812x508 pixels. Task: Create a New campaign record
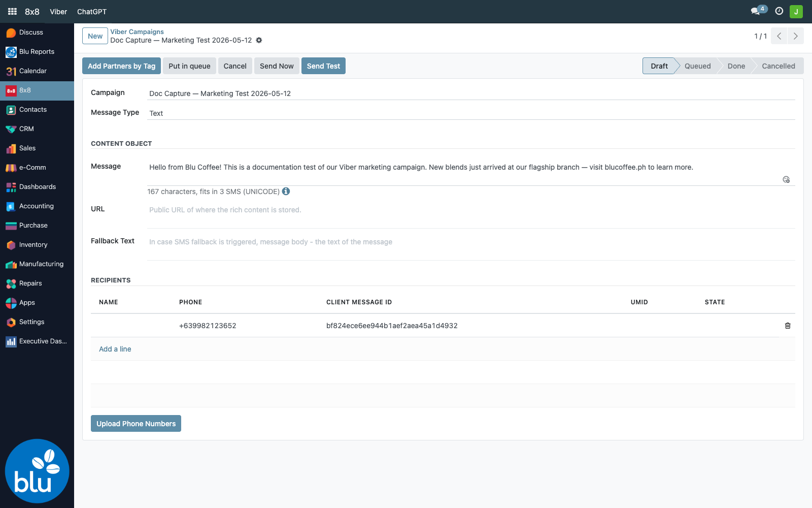pyautogui.click(x=95, y=36)
